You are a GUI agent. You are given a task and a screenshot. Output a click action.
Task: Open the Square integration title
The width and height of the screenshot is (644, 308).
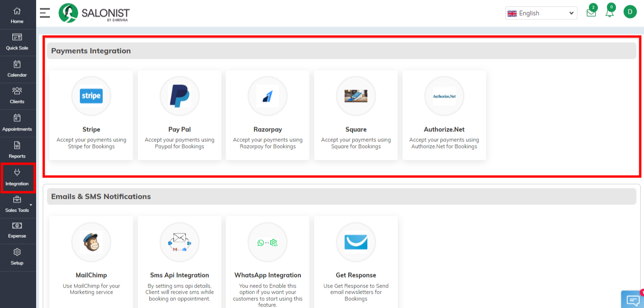pos(356,130)
